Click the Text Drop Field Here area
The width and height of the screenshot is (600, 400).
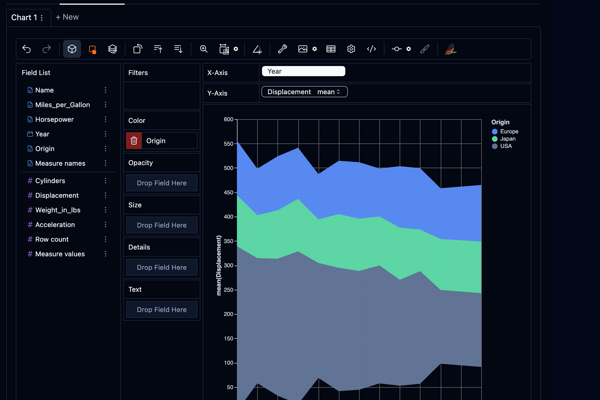coord(162,309)
